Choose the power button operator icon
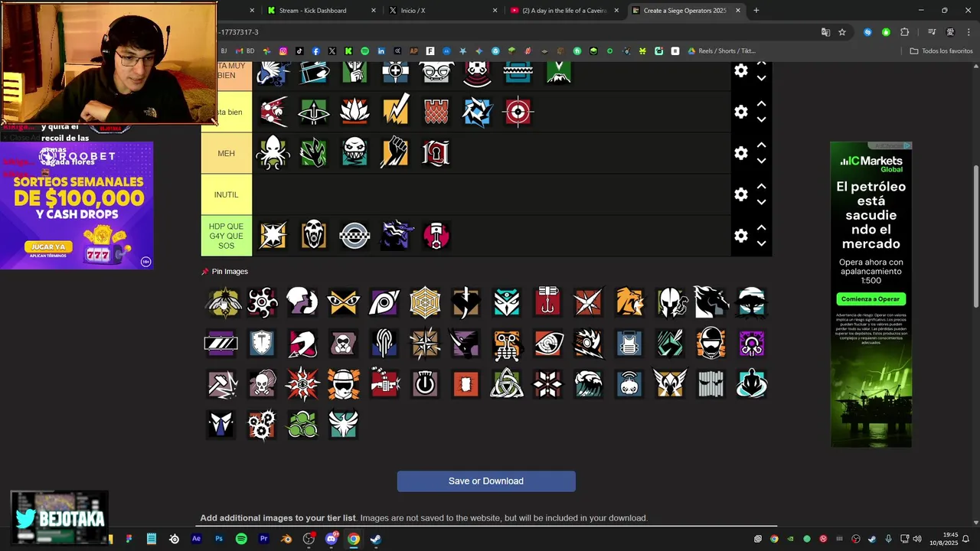 click(x=425, y=383)
